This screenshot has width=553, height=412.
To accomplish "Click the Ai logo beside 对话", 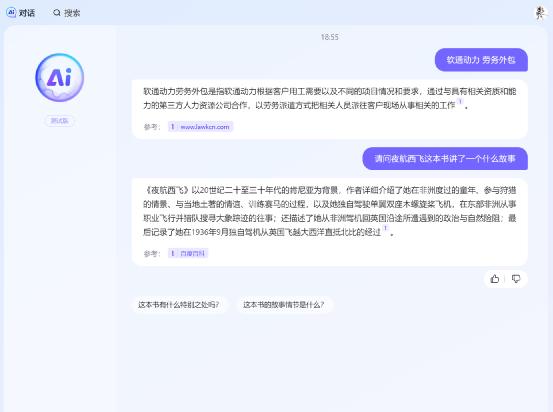I will click(11, 13).
